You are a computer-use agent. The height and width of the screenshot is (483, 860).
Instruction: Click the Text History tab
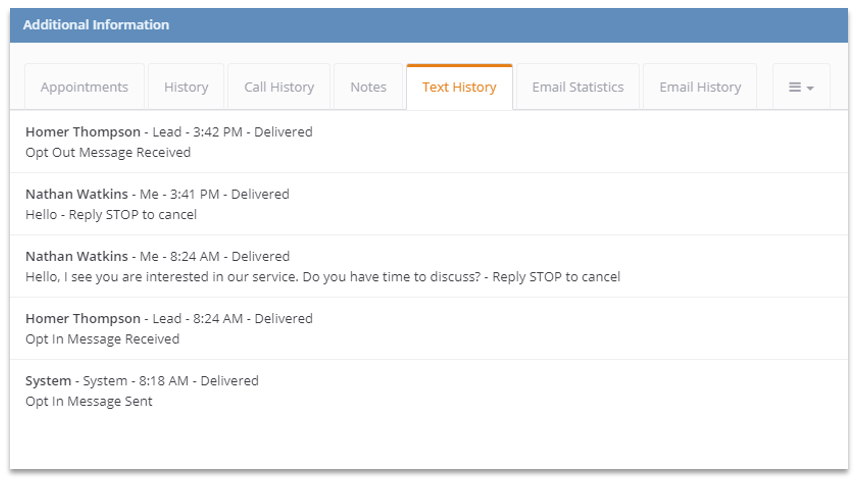coord(460,87)
